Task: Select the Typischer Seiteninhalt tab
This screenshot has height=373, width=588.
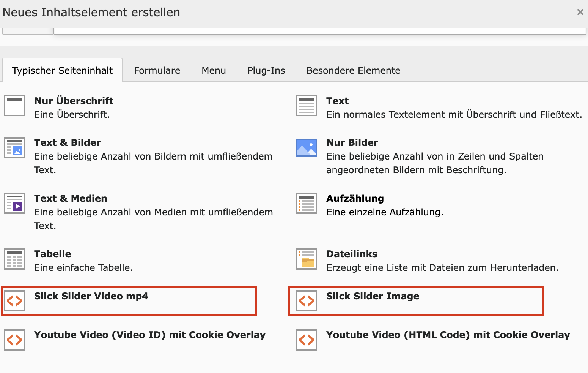Action: click(x=62, y=71)
